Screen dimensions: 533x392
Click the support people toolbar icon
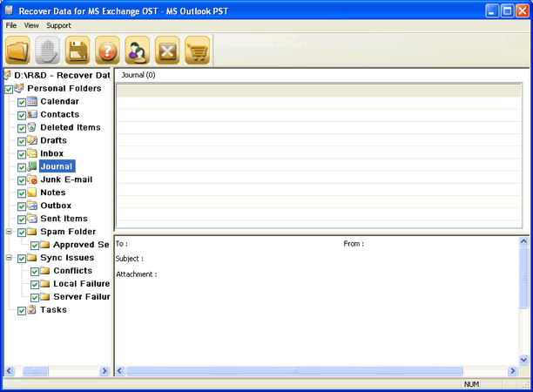138,51
